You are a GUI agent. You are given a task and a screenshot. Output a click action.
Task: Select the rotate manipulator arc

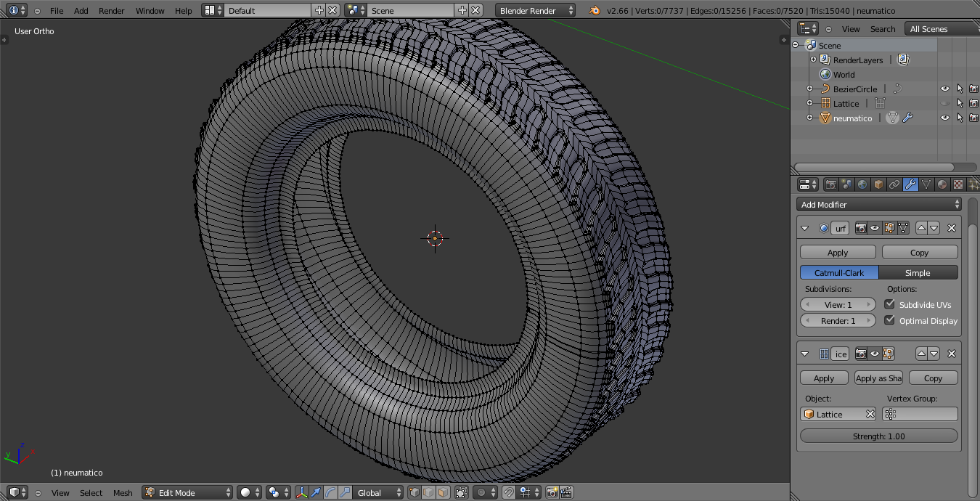(330, 492)
